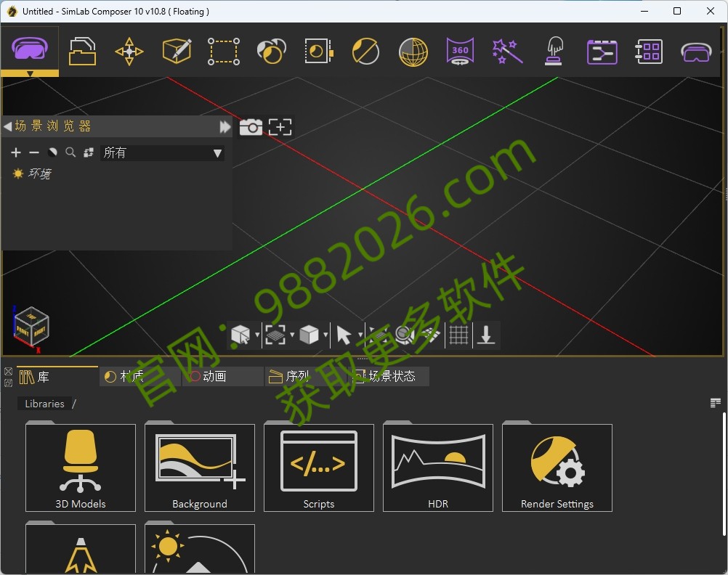Image resolution: width=728 pixels, height=575 pixels.
Task: Click the finger pressing button icon
Action: click(x=554, y=51)
